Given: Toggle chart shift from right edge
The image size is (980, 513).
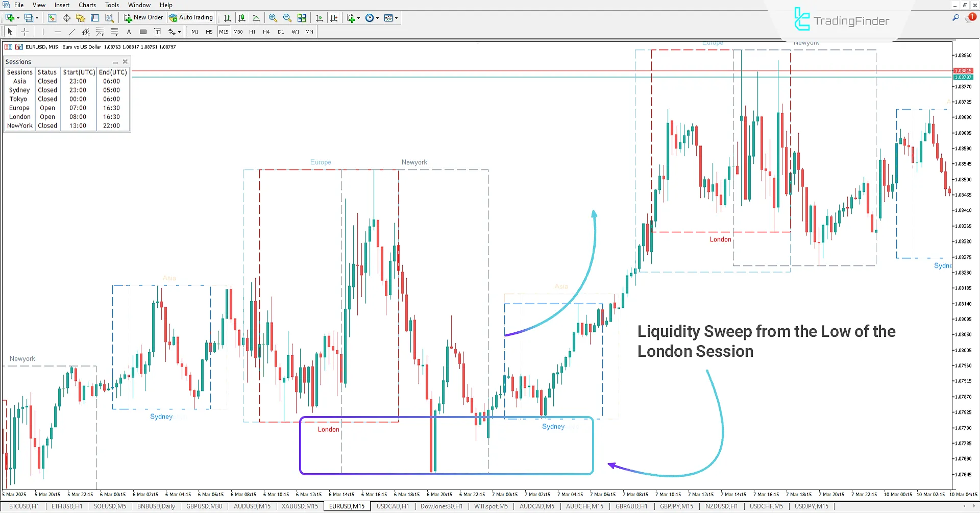Looking at the screenshot, I should coord(334,17).
